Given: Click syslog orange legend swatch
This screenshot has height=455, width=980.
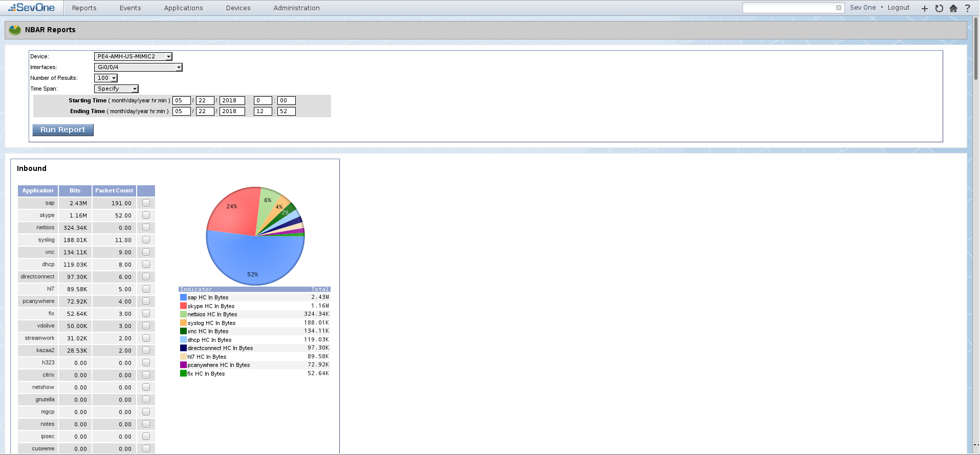Looking at the screenshot, I should click(183, 323).
